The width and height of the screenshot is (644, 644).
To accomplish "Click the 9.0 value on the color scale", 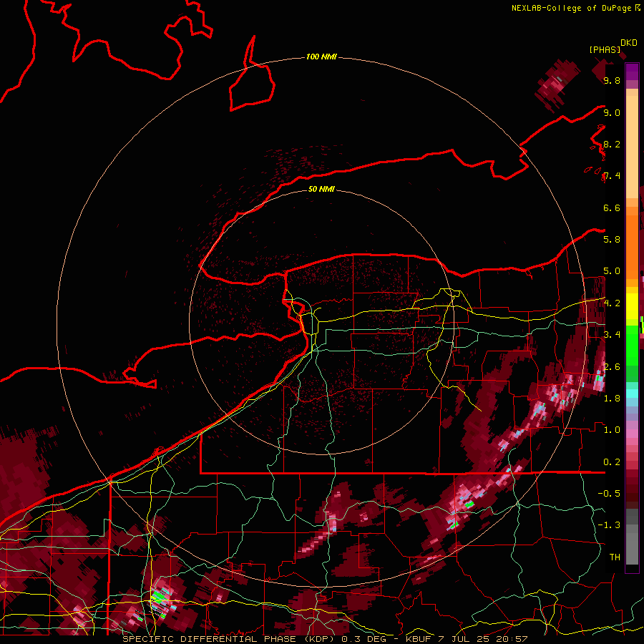I will 612,112.
